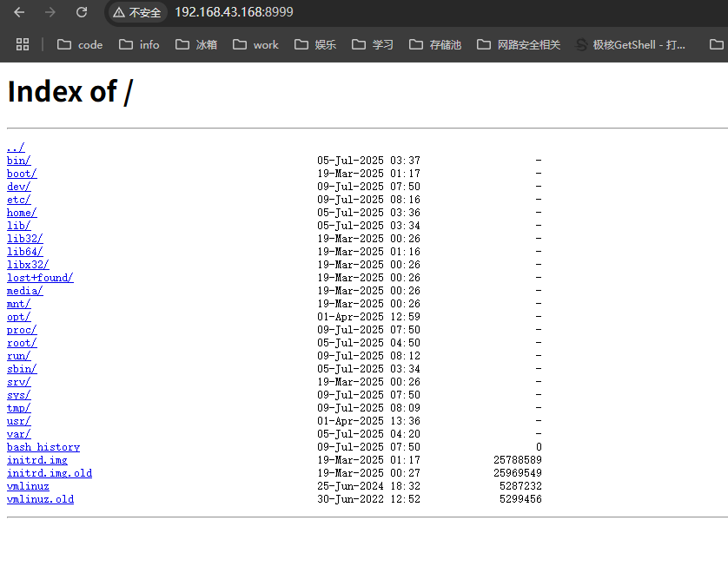The width and height of the screenshot is (728, 586).
Task: Open the usr/ directory
Action: [18, 421]
